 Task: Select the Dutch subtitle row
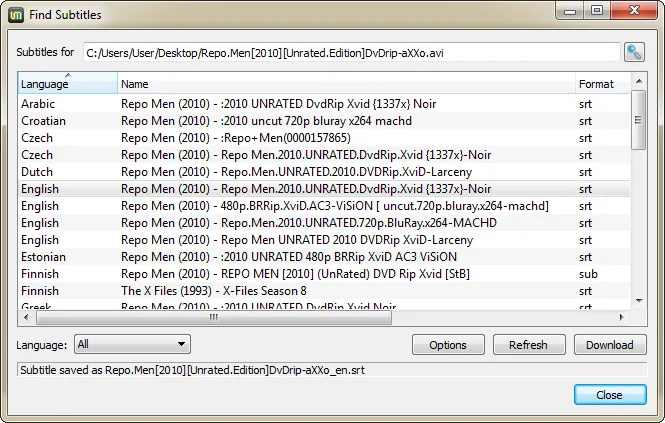pyautogui.click(x=324, y=171)
